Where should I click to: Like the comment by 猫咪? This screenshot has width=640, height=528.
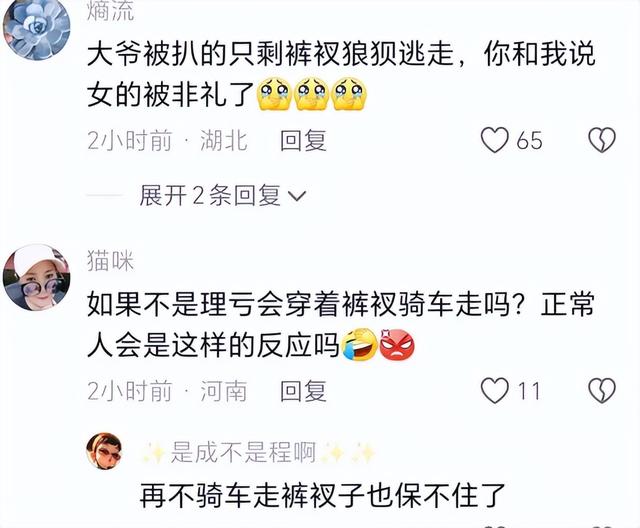[x=495, y=391]
